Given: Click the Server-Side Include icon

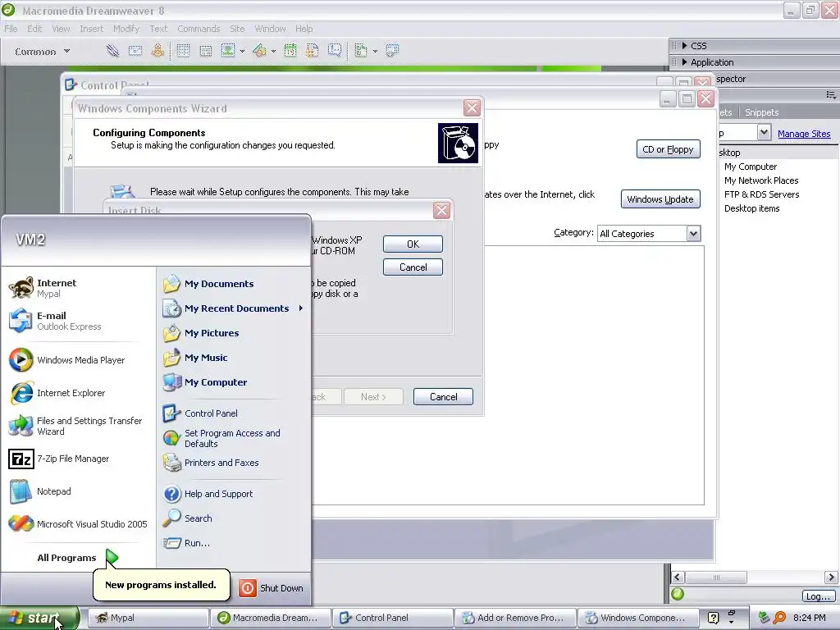Looking at the screenshot, I should pyautogui.click(x=313, y=51).
